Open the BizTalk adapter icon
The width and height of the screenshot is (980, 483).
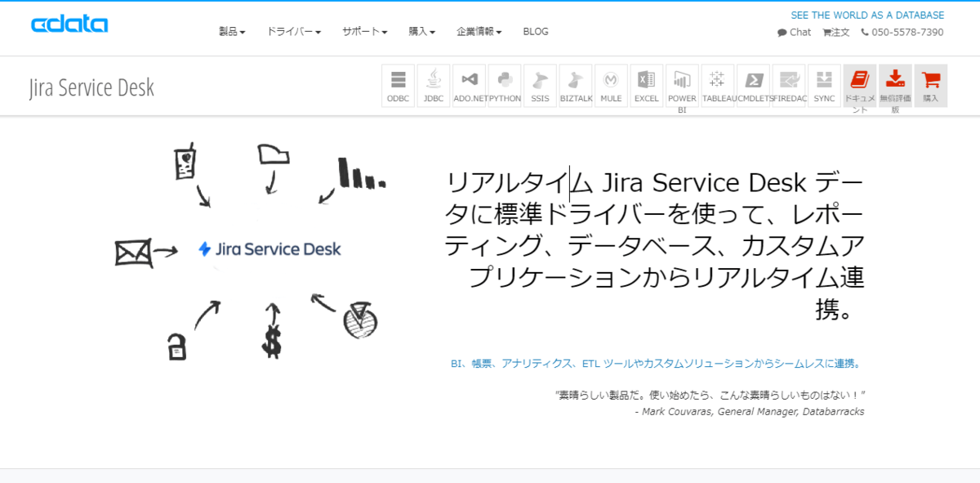pyautogui.click(x=576, y=85)
